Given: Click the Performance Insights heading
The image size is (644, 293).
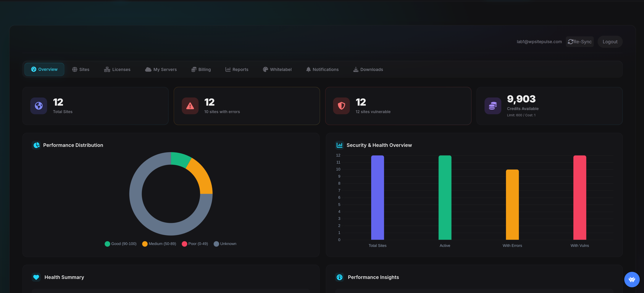Looking at the screenshot, I should coord(373,277).
